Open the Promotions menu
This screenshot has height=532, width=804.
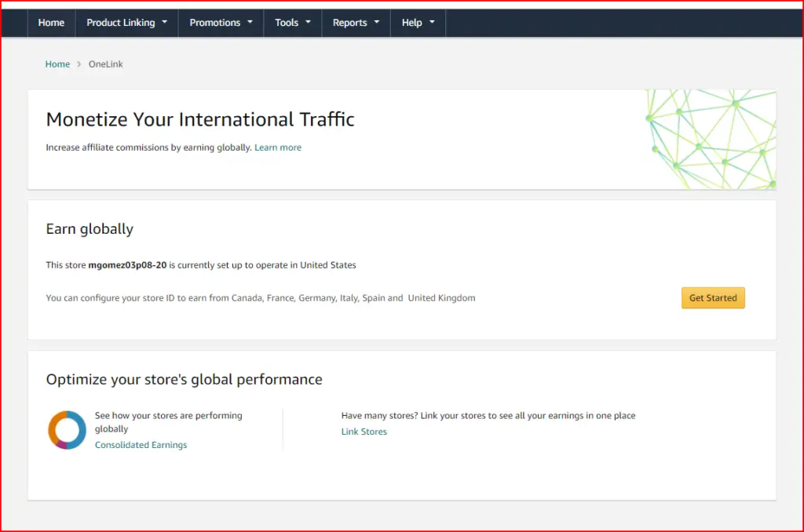[221, 23]
